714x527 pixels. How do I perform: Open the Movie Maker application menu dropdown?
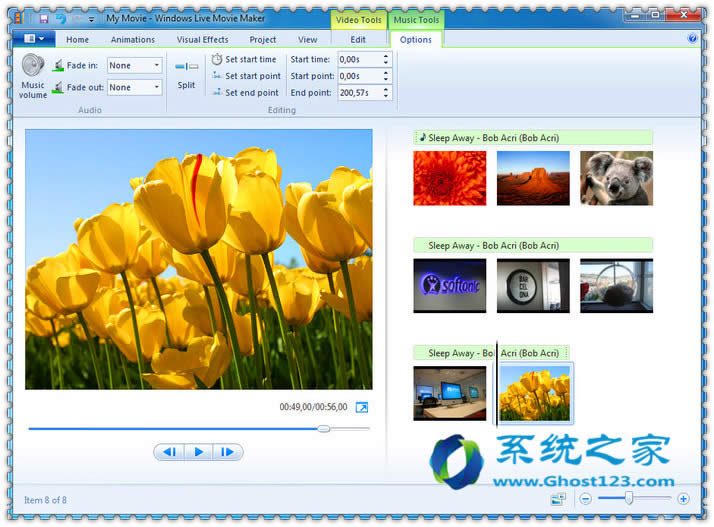click(x=34, y=39)
